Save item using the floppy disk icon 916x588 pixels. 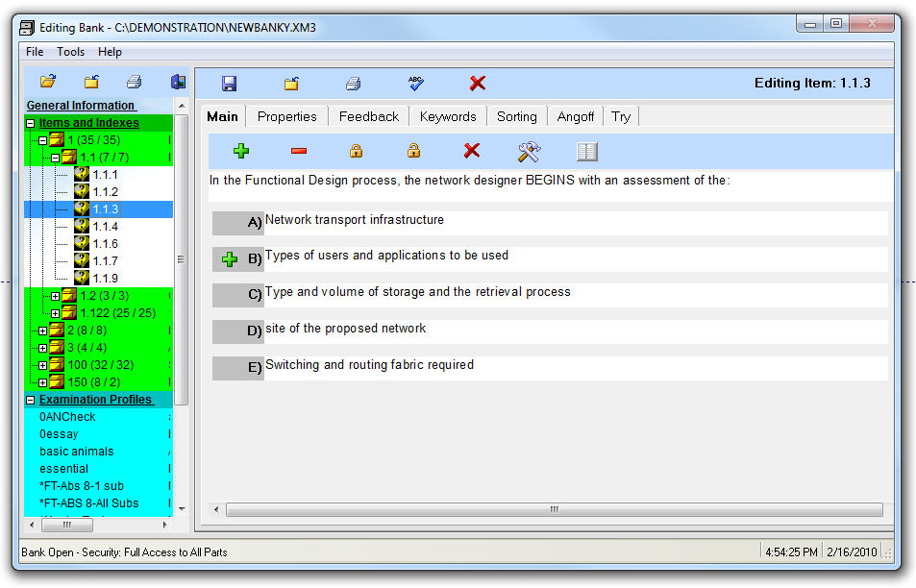click(x=229, y=84)
